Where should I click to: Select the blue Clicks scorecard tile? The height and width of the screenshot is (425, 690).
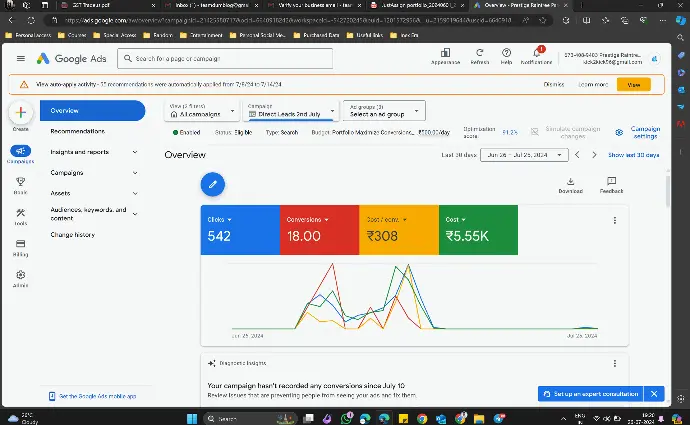coord(240,230)
